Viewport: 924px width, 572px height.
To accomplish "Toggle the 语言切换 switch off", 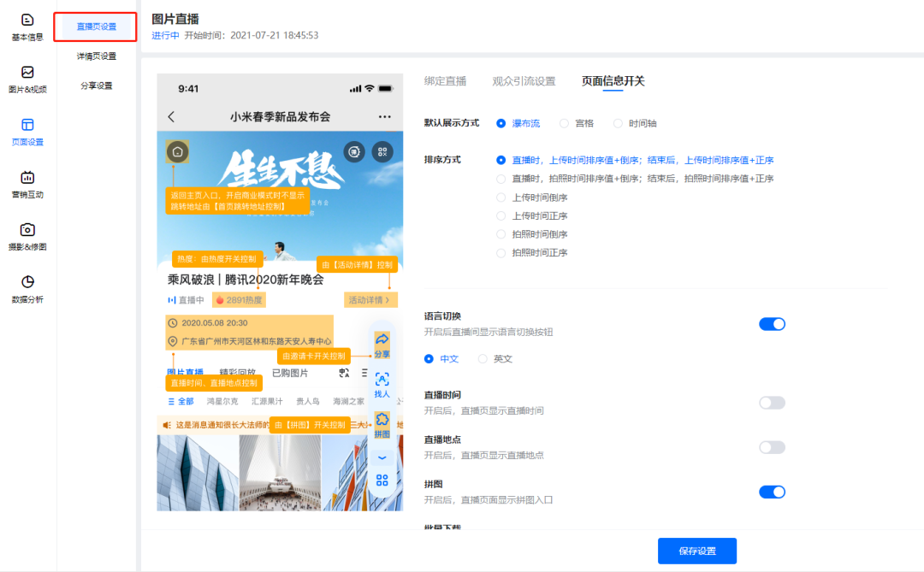I will point(772,324).
